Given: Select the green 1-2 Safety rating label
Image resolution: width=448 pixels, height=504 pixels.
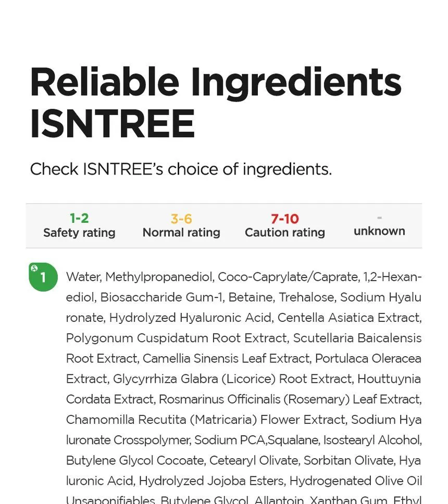Looking at the screenshot, I should tap(79, 225).
